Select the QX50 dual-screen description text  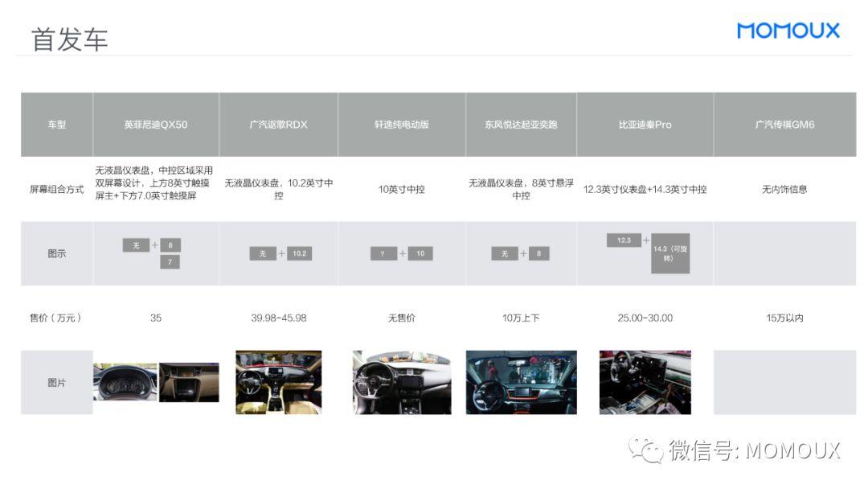coord(154,183)
